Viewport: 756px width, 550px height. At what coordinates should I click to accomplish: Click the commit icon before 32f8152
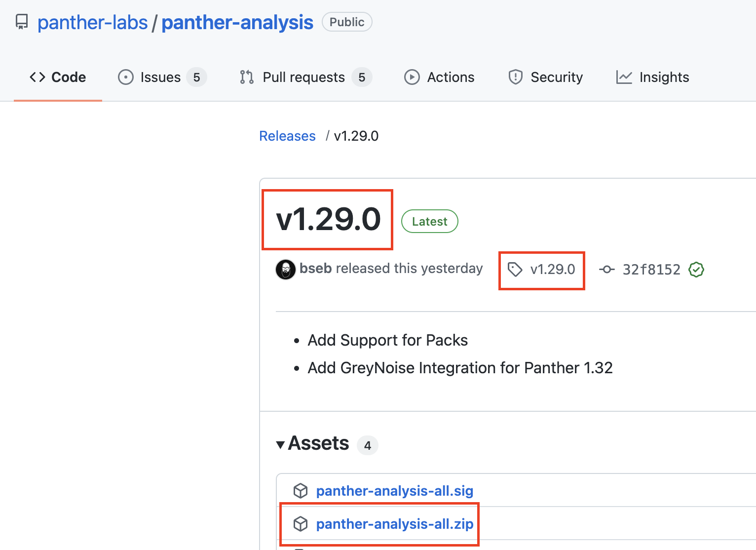pyautogui.click(x=606, y=270)
